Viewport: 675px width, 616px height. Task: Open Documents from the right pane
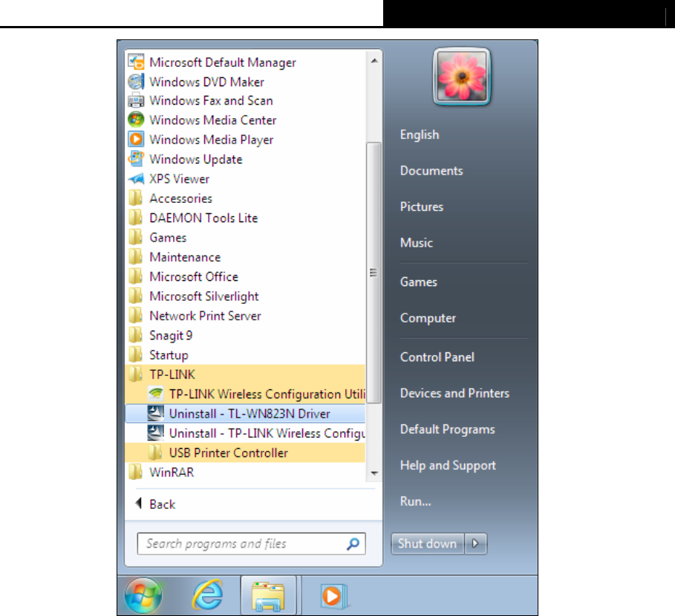[431, 171]
